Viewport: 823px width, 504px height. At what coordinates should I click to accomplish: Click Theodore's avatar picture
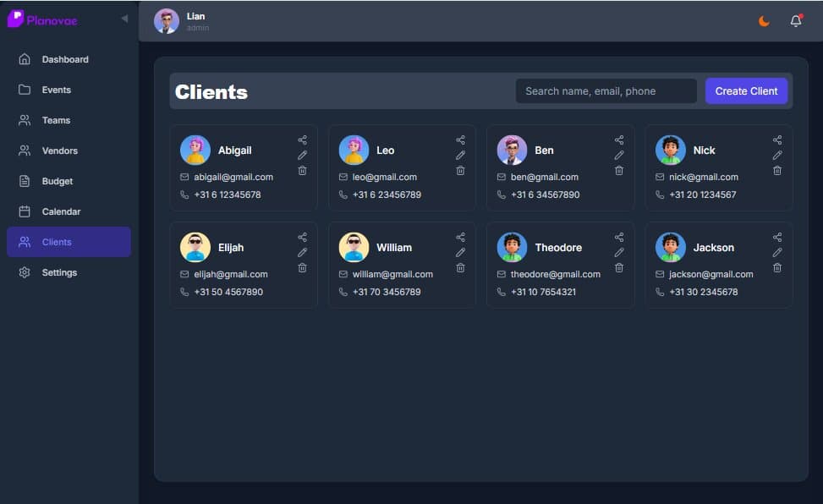pos(512,247)
